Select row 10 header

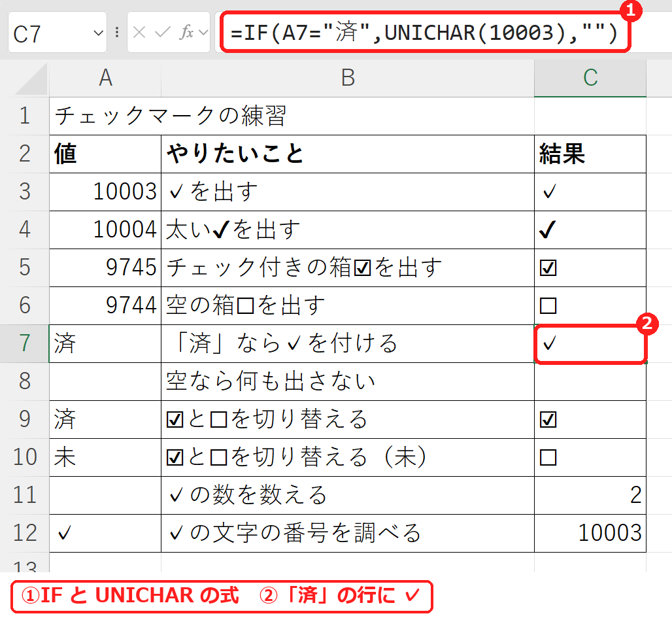(x=24, y=457)
